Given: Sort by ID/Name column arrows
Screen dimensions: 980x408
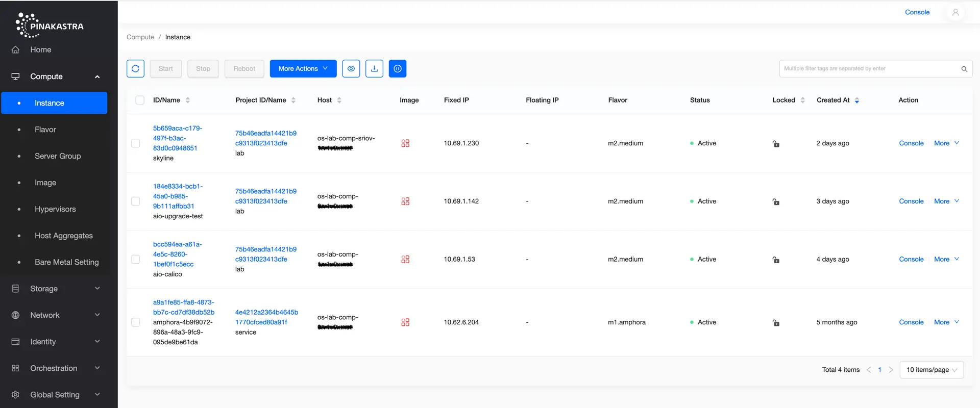Looking at the screenshot, I should point(188,100).
